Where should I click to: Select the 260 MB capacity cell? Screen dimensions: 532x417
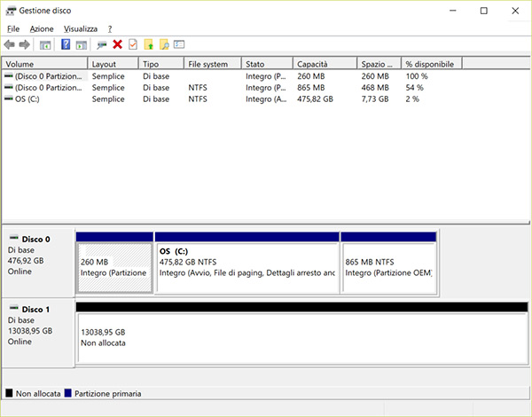coord(311,76)
